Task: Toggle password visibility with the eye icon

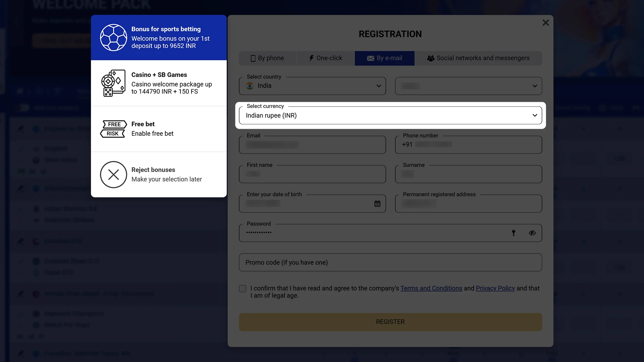Action: [x=533, y=233]
